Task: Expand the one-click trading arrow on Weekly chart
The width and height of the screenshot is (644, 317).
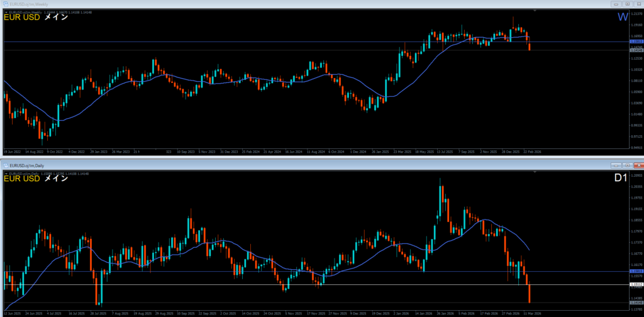Action: point(5,11)
